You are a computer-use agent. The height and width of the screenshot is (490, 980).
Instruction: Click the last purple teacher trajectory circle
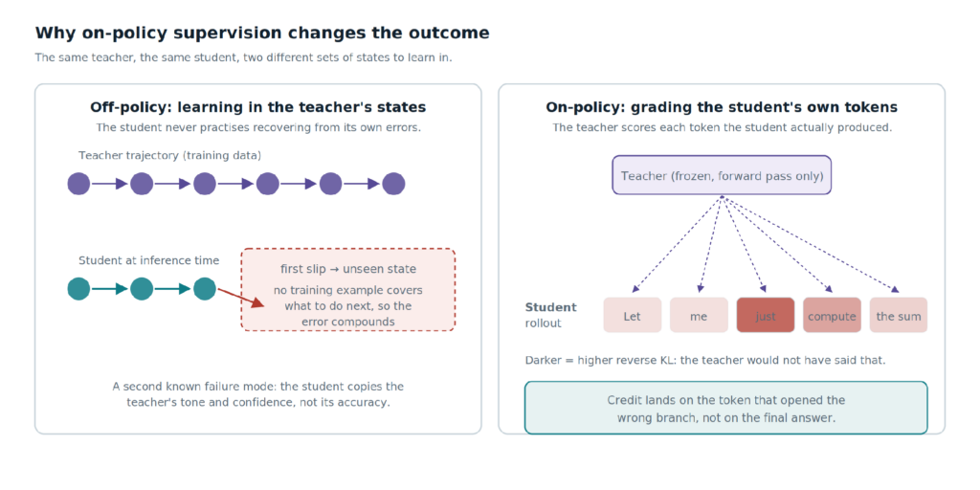(393, 184)
